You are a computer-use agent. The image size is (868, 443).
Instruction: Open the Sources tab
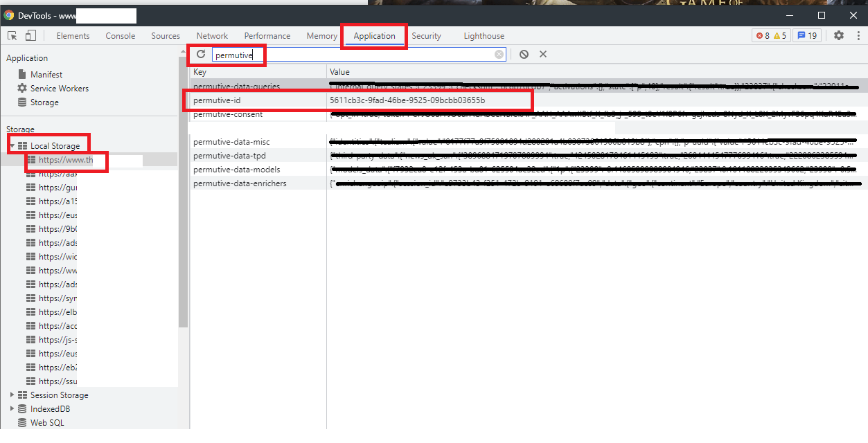[x=166, y=36]
